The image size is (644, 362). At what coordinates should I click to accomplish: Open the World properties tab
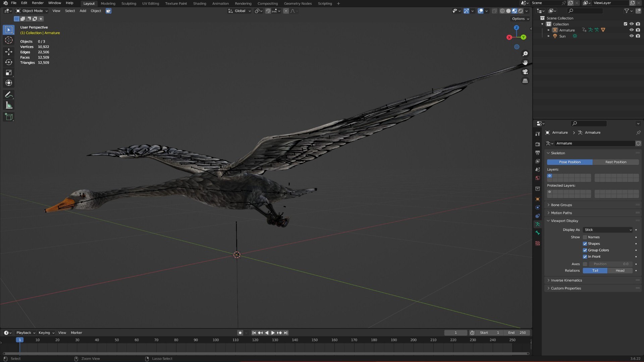(x=538, y=178)
